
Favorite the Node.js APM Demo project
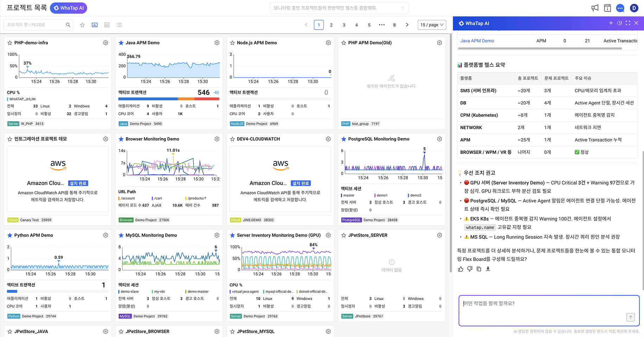(232, 43)
